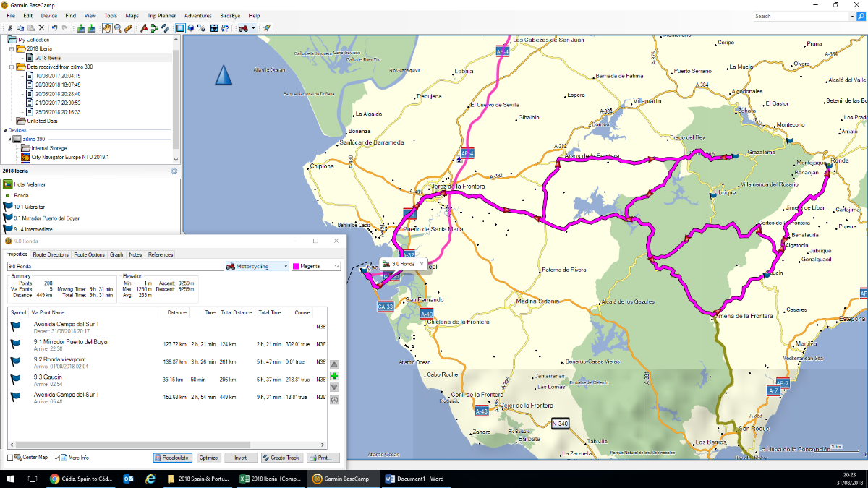Open Excel 2018 Iberia in taskbar
Screen dimensions: 868x488
coord(271,479)
